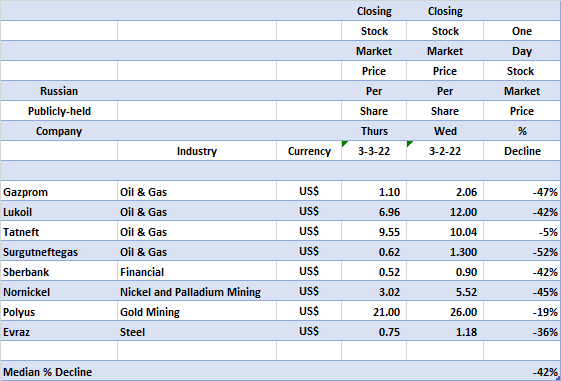The width and height of the screenshot is (561, 381).
Task: Click the Decline header cell
Action: 522,151
